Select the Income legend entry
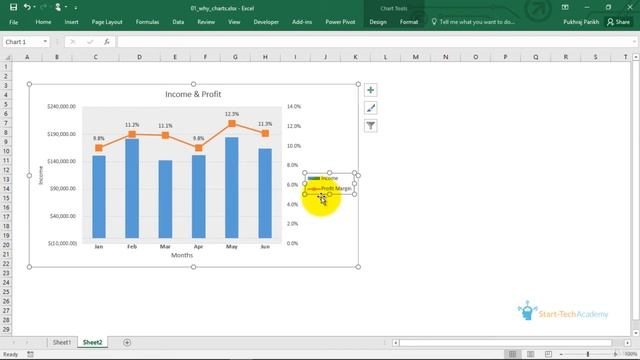Screen dimensions: 640x360 [329, 178]
